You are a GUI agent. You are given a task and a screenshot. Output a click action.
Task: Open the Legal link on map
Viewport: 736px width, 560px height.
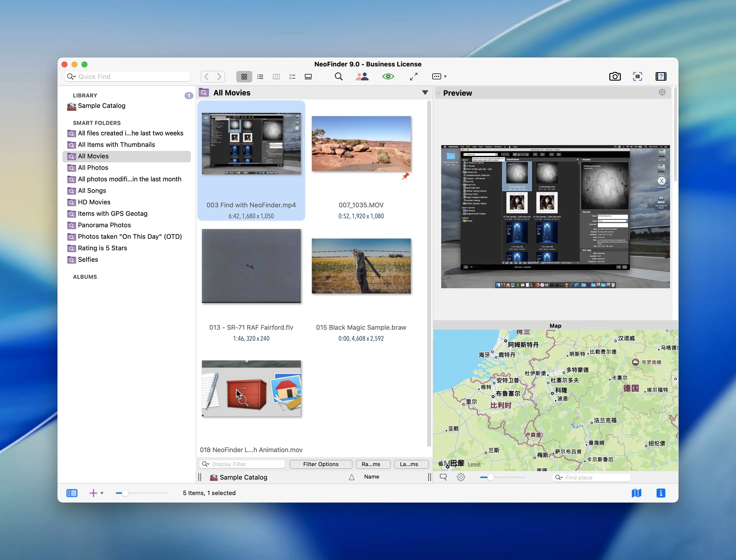(474, 464)
